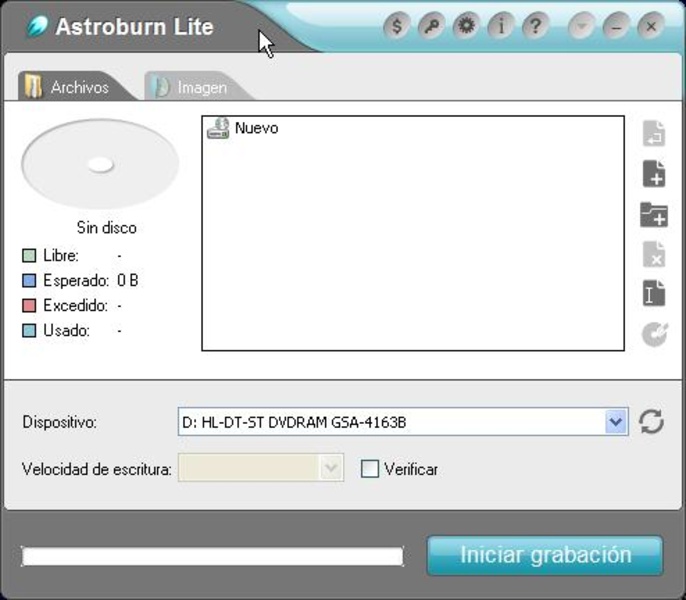
Task: Minimize the Astroburn Lite window
Action: (x=616, y=26)
